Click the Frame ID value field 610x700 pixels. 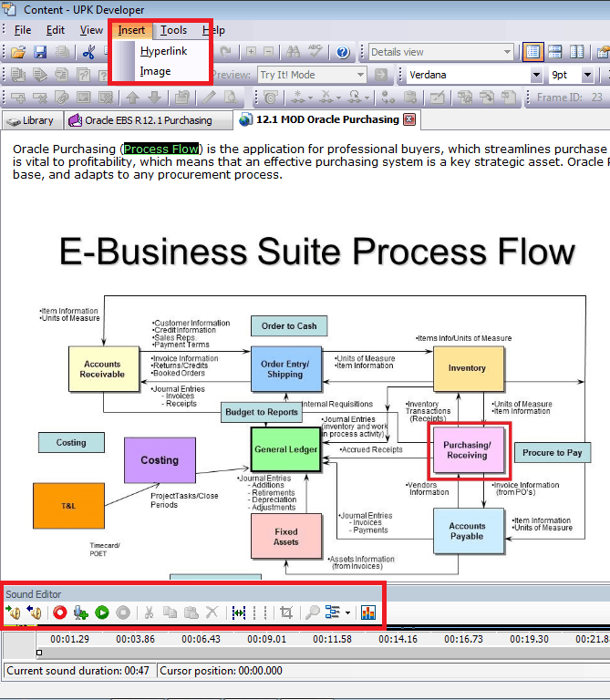(x=597, y=98)
